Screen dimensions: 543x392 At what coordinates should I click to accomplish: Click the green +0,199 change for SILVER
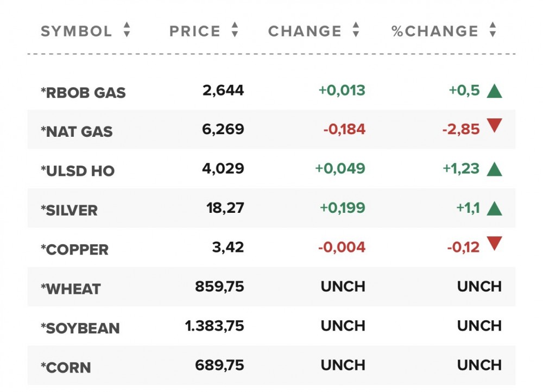coord(342,208)
